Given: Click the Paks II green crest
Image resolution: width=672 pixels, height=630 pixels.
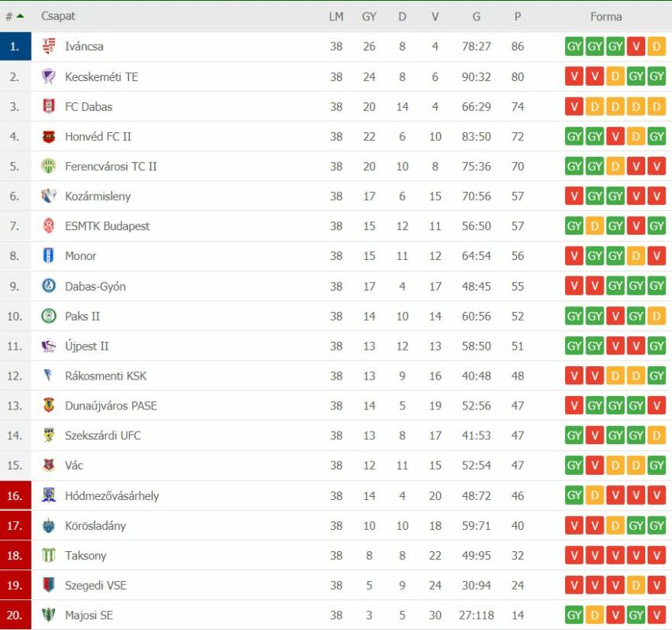Looking at the screenshot, I should [x=49, y=316].
